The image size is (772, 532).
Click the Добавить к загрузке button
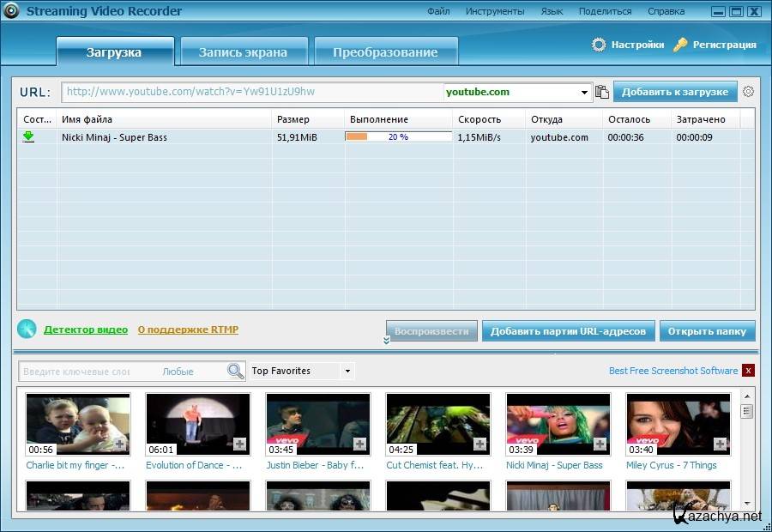(675, 92)
